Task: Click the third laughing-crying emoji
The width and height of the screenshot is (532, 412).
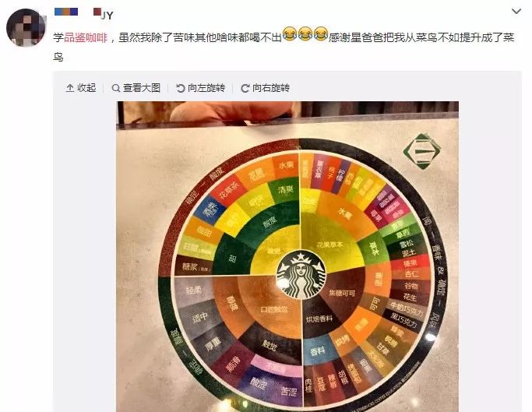Action: click(x=321, y=34)
